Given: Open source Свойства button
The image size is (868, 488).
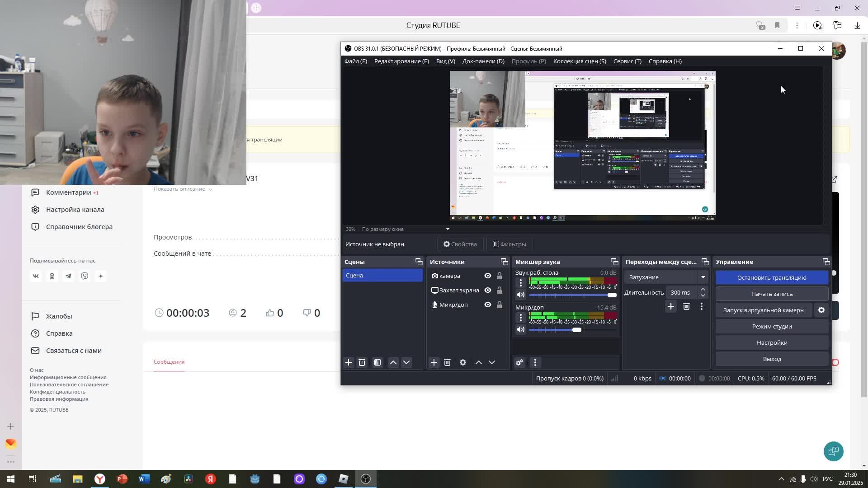Looking at the screenshot, I should (460, 244).
